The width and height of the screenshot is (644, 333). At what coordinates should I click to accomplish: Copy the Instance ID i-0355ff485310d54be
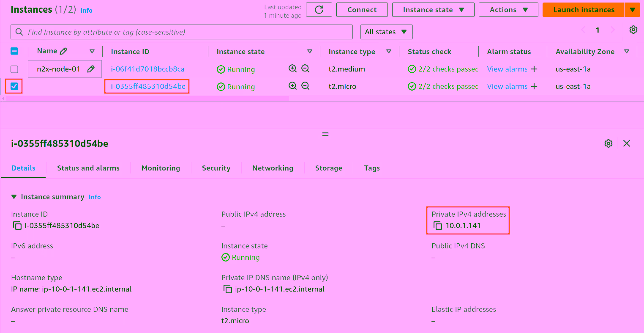[17, 226]
